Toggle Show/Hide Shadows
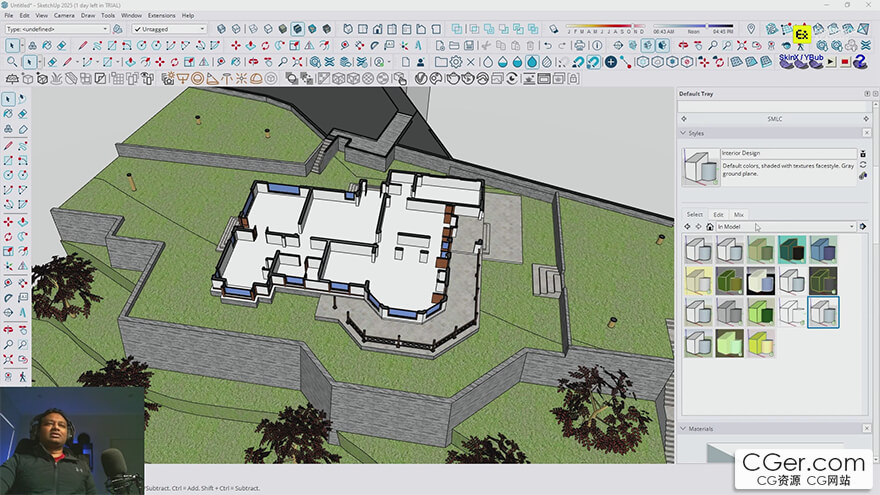This screenshot has width=880, height=495. click(x=553, y=29)
